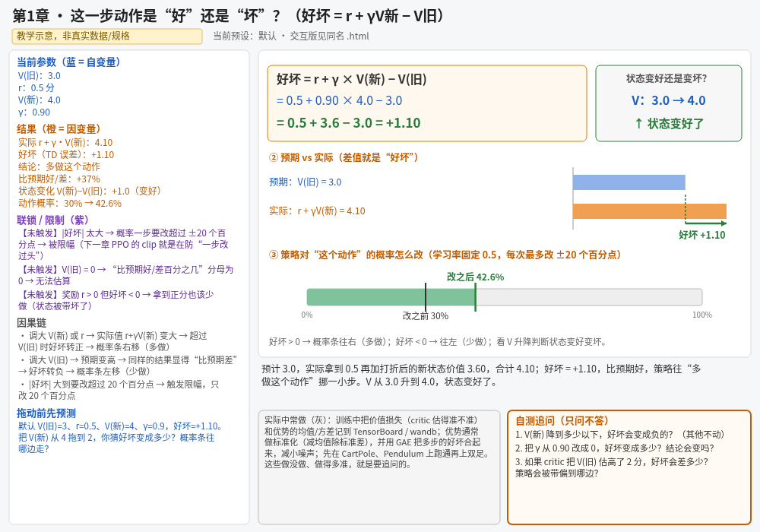
Task: Click the purple "联锁 / 限制（紫）" heading
Action: click(53, 220)
